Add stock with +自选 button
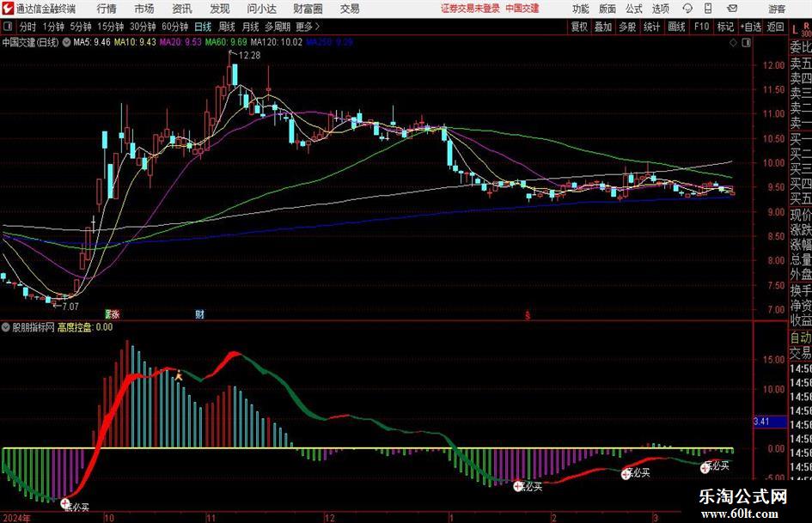Image resolution: width=812 pixels, height=523 pixels. click(751, 27)
